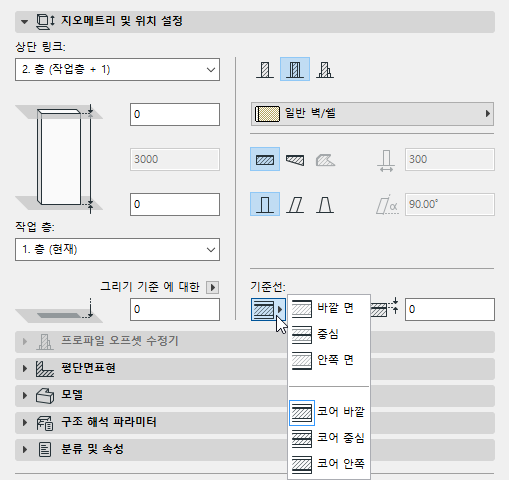Image resolution: width=509 pixels, height=480 pixels.
Task: Select the double-slanted wall complexity icon
Action: point(325,204)
